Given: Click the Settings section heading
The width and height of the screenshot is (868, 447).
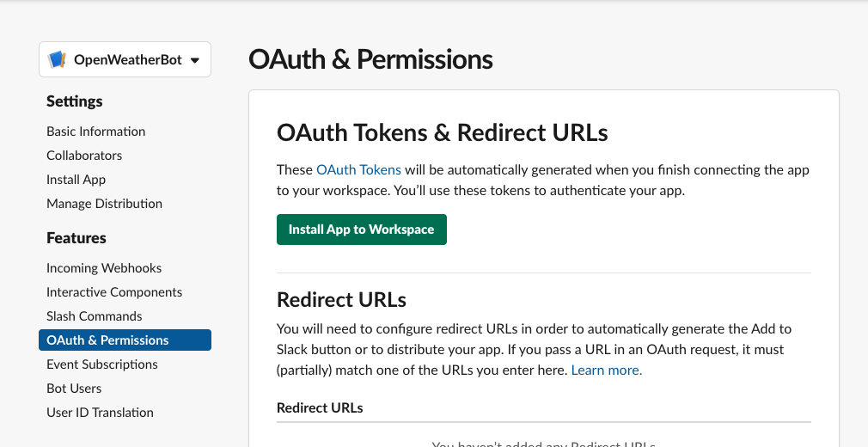Looking at the screenshot, I should 75,101.
